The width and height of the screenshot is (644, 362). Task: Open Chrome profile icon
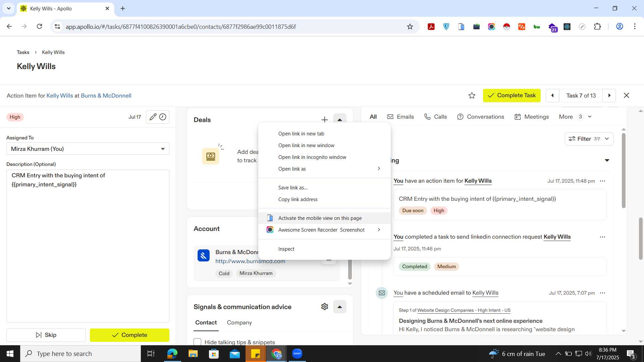click(620, 26)
